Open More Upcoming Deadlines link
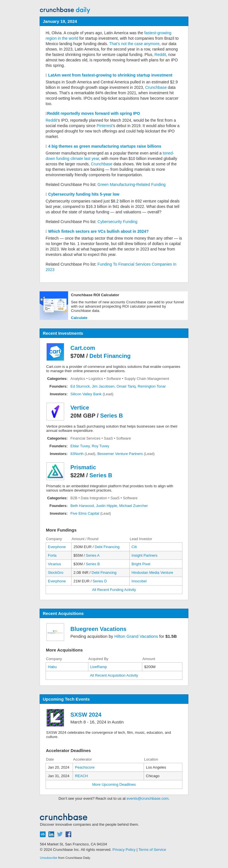This screenshot has height=868, width=228. click(x=114, y=784)
